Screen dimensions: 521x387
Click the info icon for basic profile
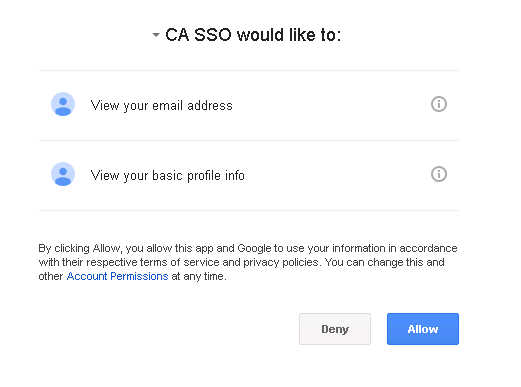pos(439,174)
